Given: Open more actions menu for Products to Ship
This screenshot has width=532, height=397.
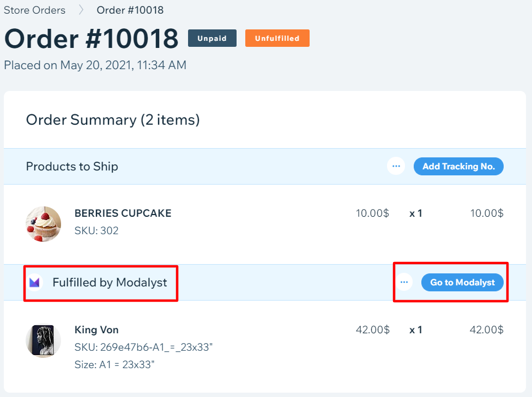Looking at the screenshot, I should point(396,166).
